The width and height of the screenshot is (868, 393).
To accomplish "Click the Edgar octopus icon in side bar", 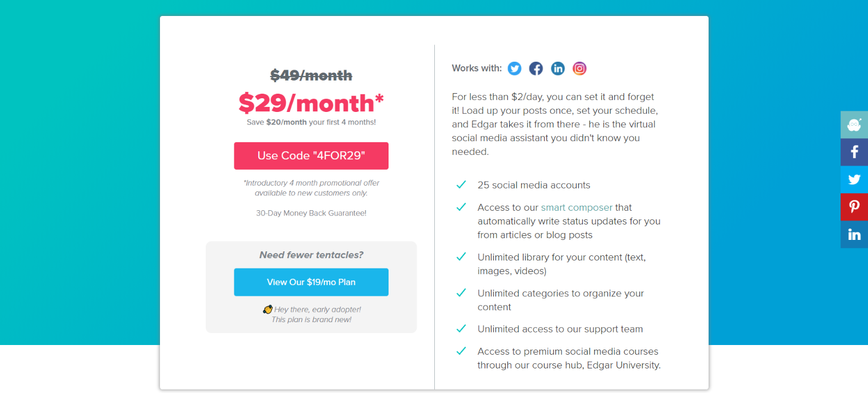I will (854, 125).
